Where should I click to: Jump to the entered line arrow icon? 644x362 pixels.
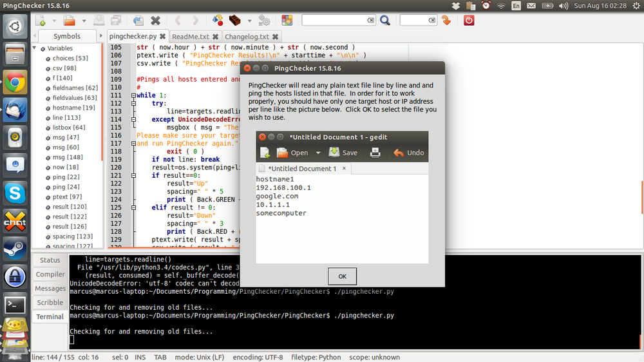coord(446,20)
